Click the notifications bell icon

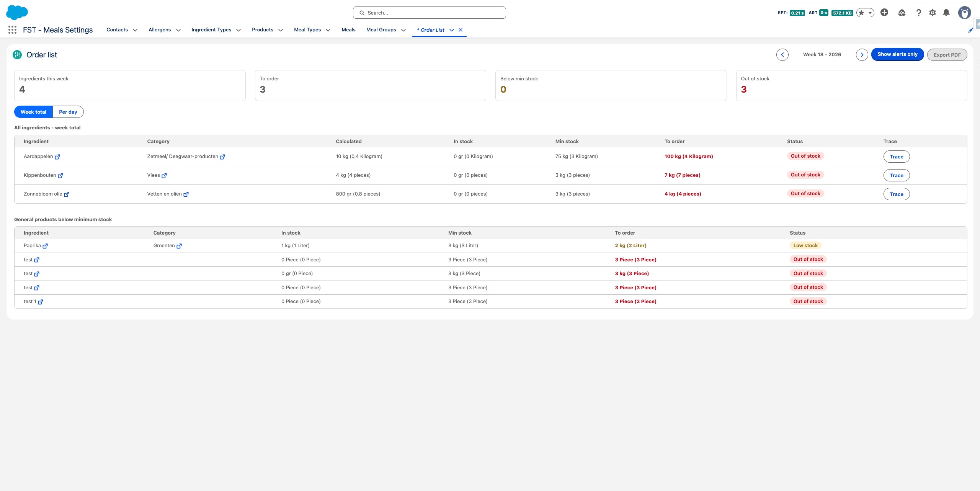pyautogui.click(x=946, y=13)
